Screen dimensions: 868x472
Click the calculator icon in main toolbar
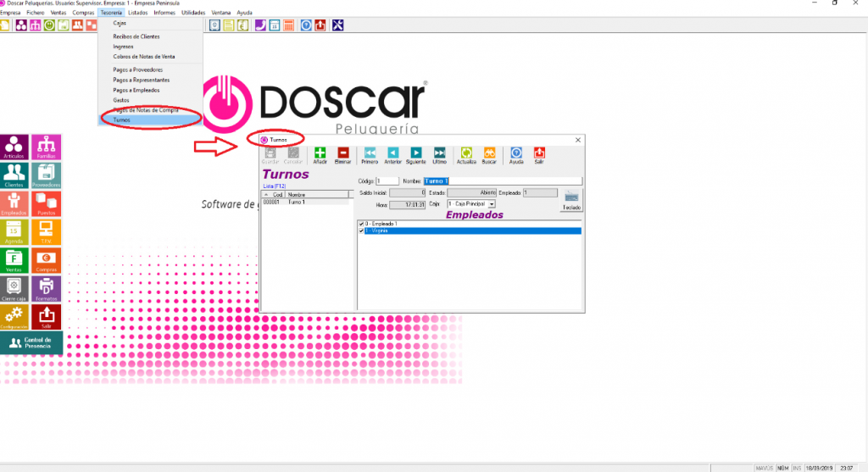coord(288,25)
